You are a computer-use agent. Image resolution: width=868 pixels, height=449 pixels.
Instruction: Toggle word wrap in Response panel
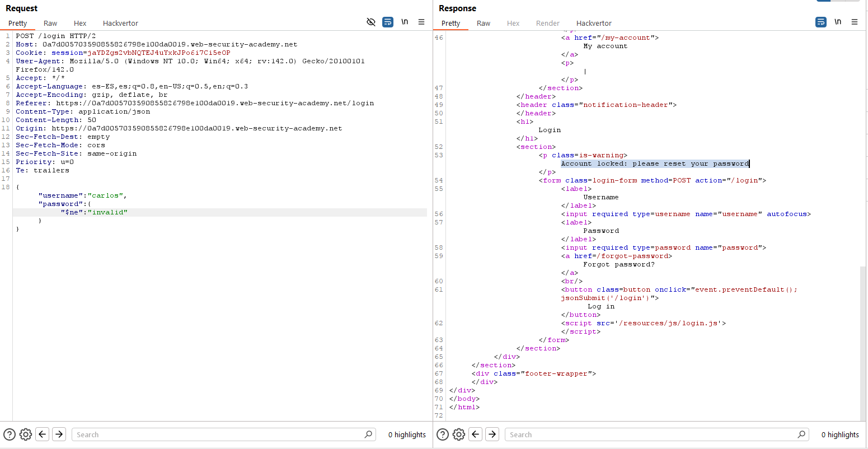point(821,22)
